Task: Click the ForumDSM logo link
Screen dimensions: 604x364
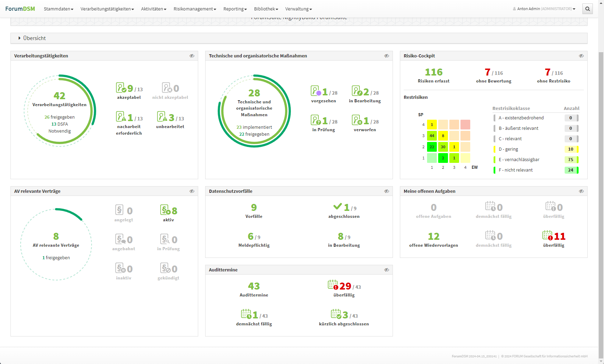Action: pyautogui.click(x=20, y=9)
